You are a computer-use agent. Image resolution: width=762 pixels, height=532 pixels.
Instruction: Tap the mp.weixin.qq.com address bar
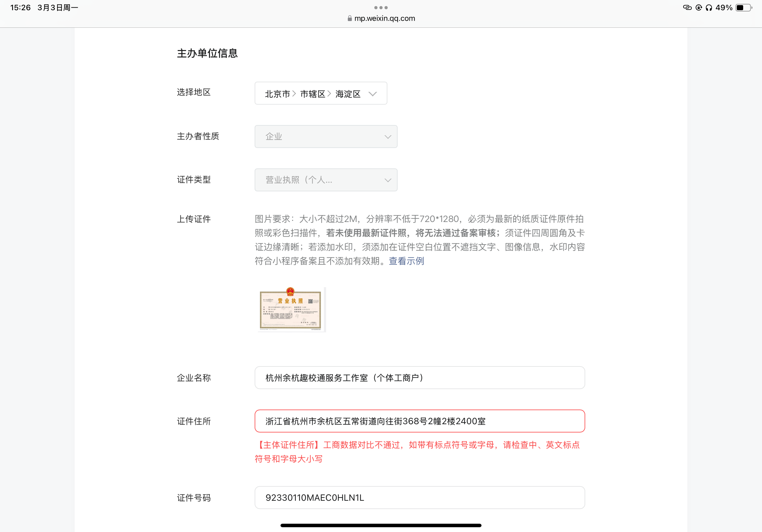click(x=384, y=18)
